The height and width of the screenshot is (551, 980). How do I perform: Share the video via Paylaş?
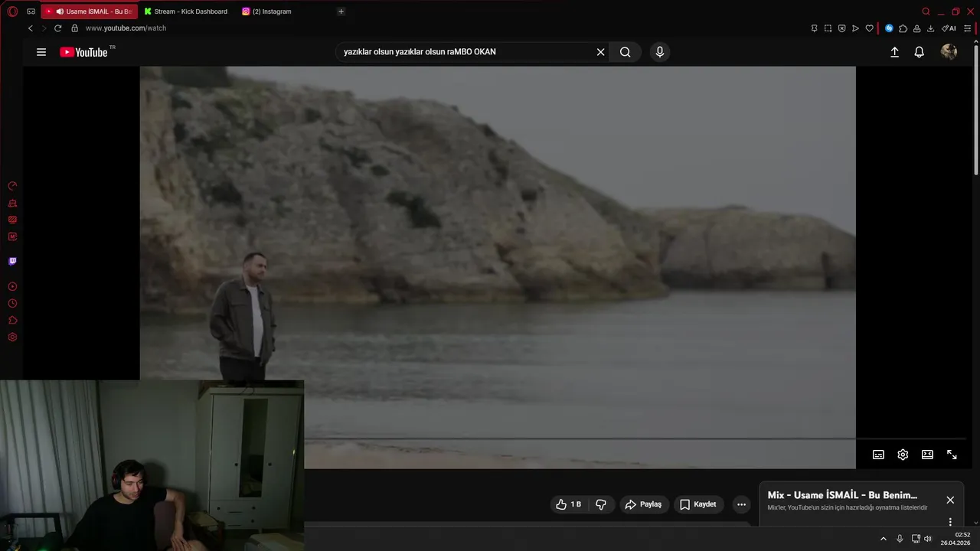[644, 504]
